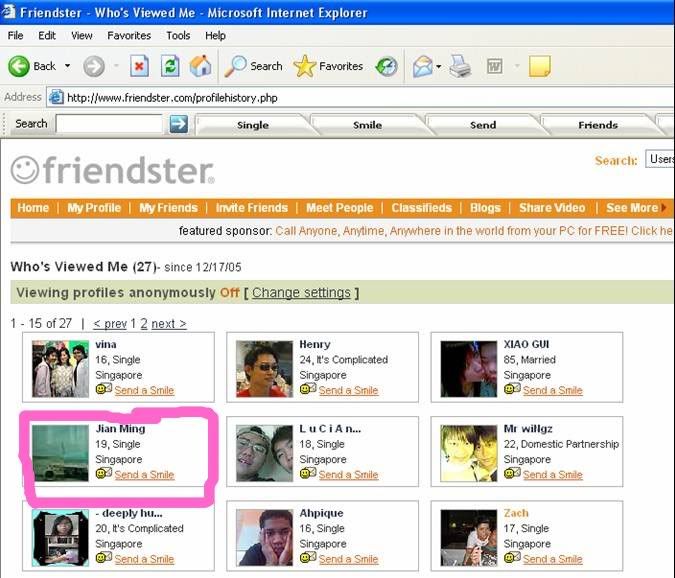The height and width of the screenshot is (578, 675).
Task: Open Blogs in the nav bar
Action: 485,208
